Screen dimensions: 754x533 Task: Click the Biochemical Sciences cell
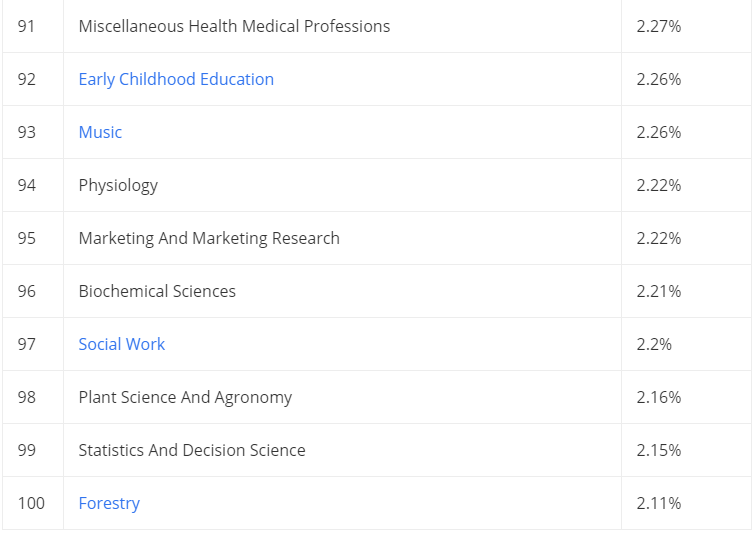click(x=342, y=291)
